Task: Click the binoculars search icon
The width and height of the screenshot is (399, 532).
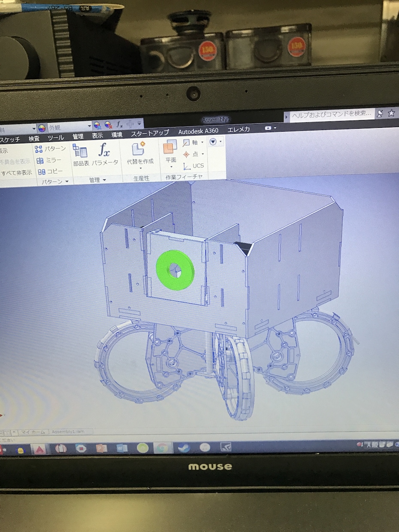Action: coord(380,113)
